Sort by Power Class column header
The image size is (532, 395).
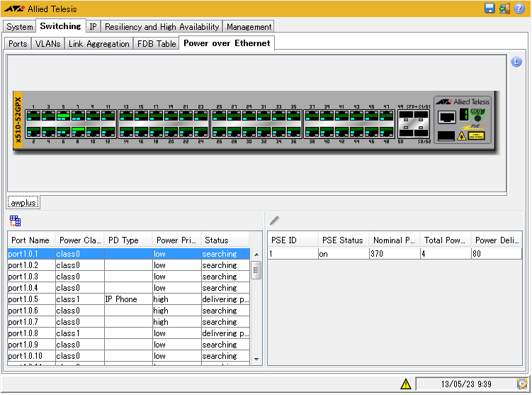click(80, 240)
